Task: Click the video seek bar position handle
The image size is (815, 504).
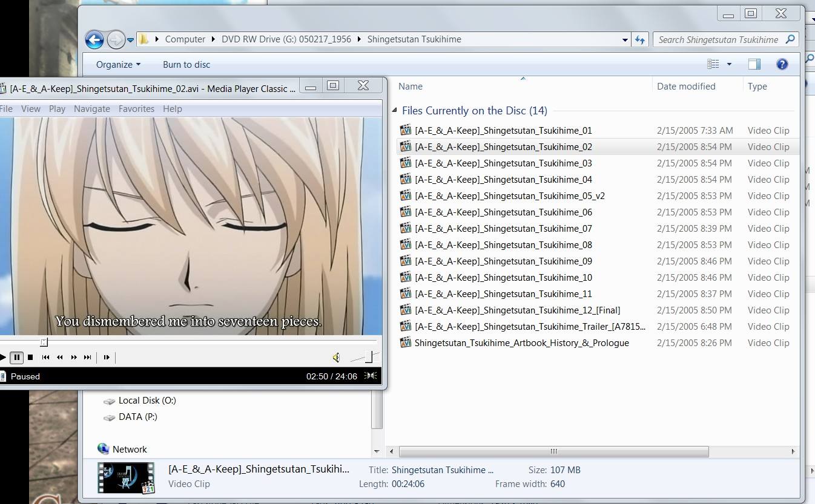Action: coord(44,342)
